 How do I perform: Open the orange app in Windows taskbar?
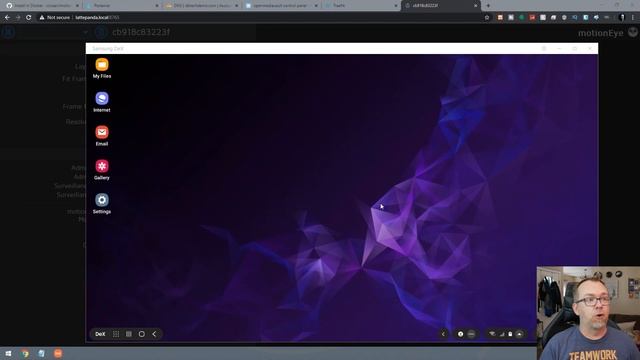tap(58, 353)
